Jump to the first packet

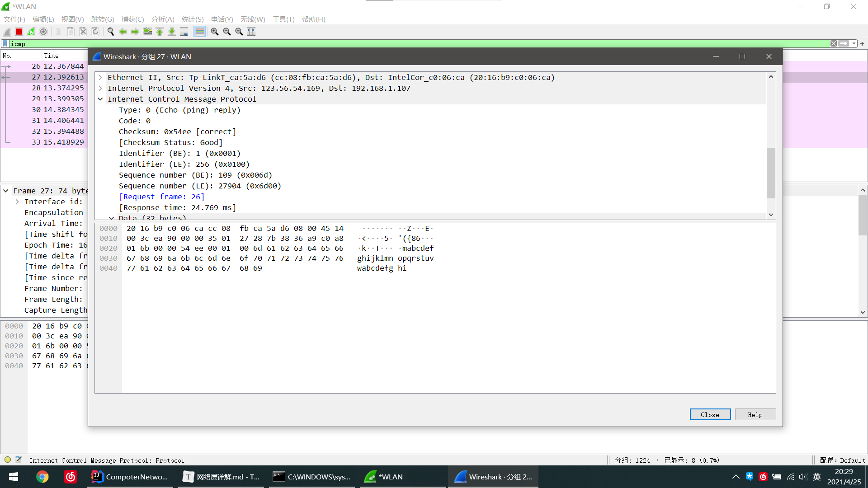(160, 32)
